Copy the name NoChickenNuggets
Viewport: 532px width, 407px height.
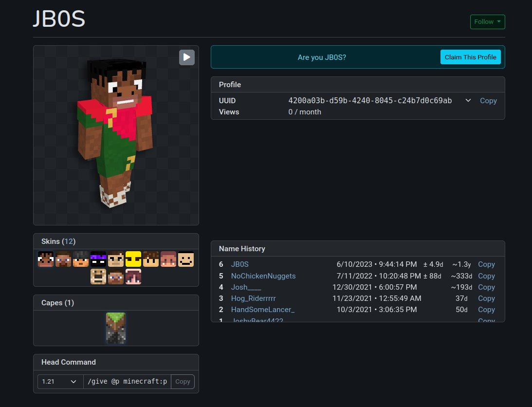tap(486, 276)
